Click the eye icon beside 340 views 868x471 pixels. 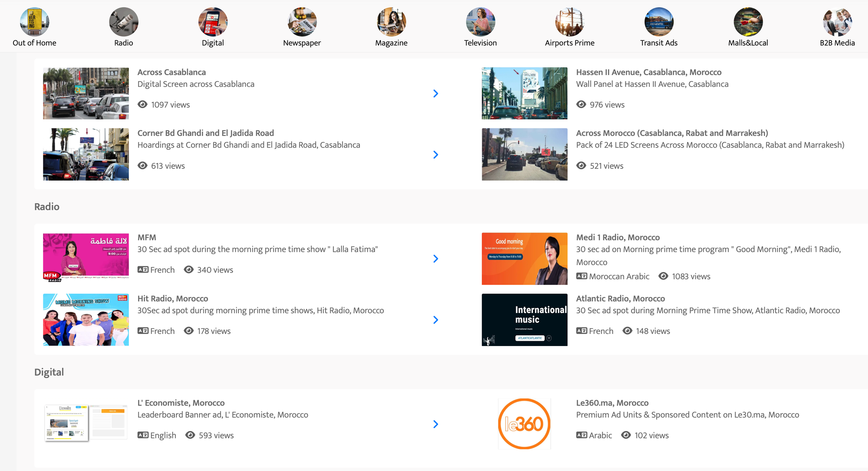pos(188,270)
